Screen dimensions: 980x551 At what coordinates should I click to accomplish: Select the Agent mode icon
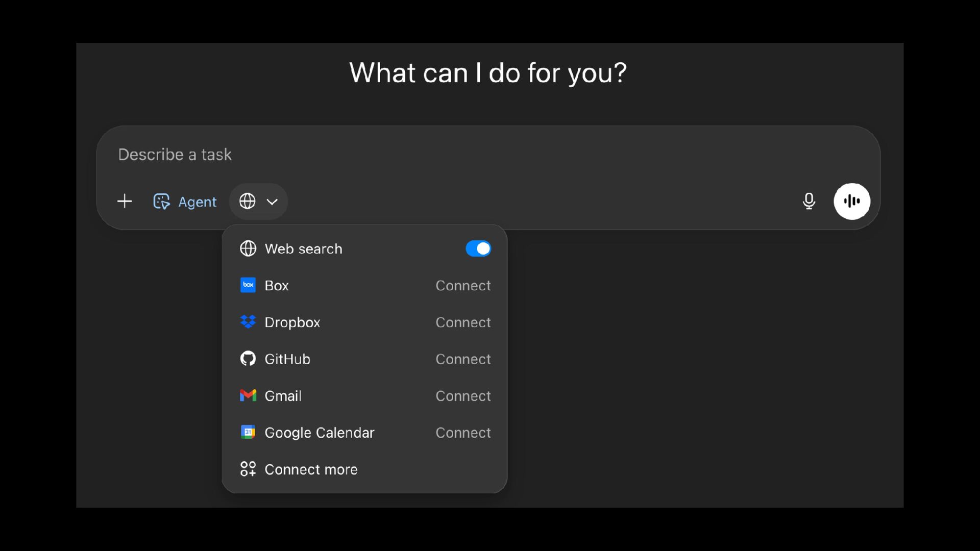click(x=162, y=202)
